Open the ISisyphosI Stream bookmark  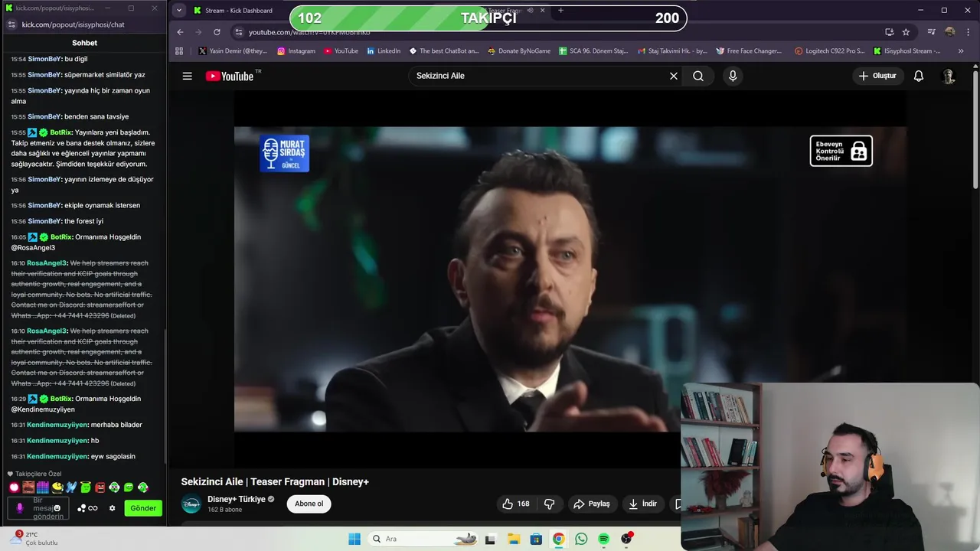point(907,51)
